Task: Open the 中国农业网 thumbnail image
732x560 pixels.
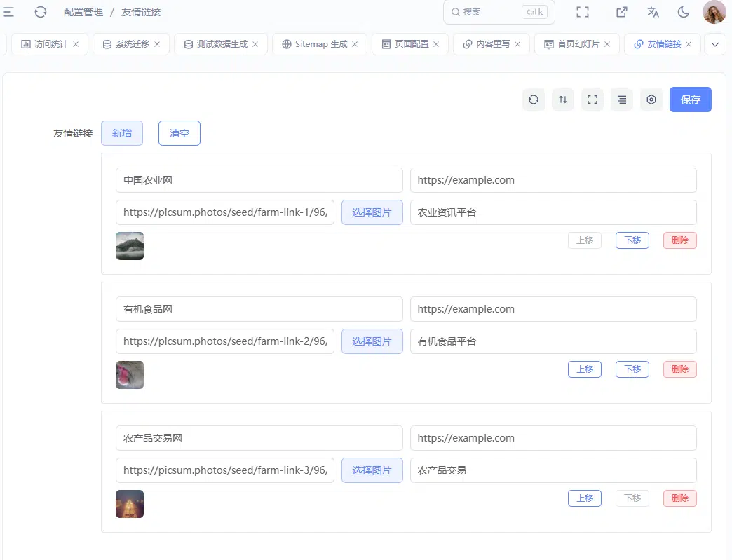Action: pyautogui.click(x=130, y=246)
